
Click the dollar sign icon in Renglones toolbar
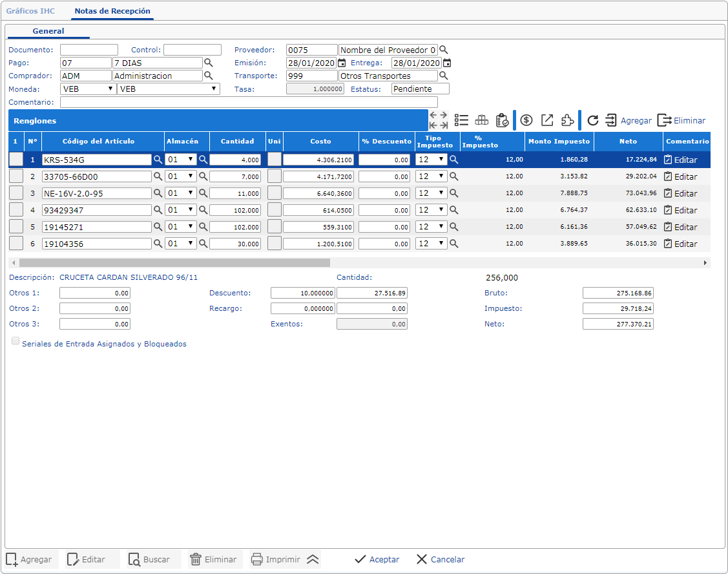click(x=526, y=120)
